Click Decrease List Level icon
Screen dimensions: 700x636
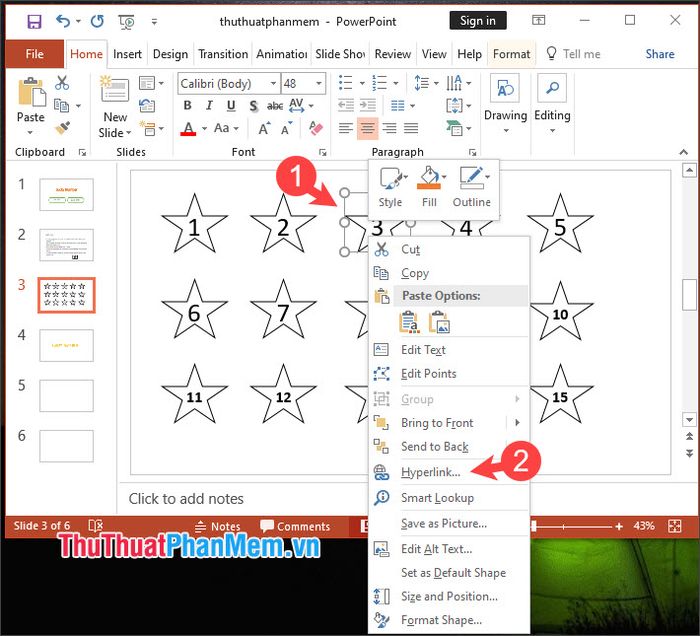pyautogui.click(x=346, y=105)
